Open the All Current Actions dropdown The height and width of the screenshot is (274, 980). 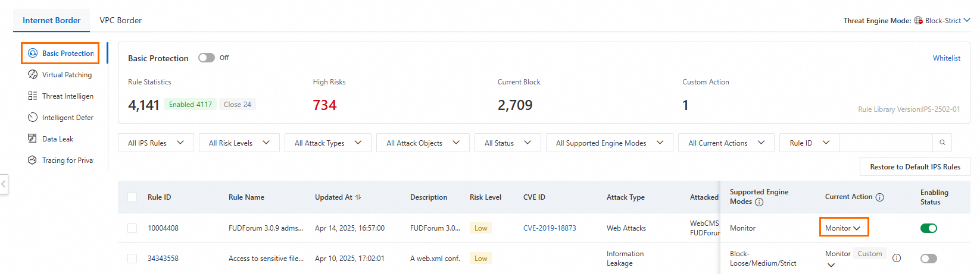click(726, 143)
